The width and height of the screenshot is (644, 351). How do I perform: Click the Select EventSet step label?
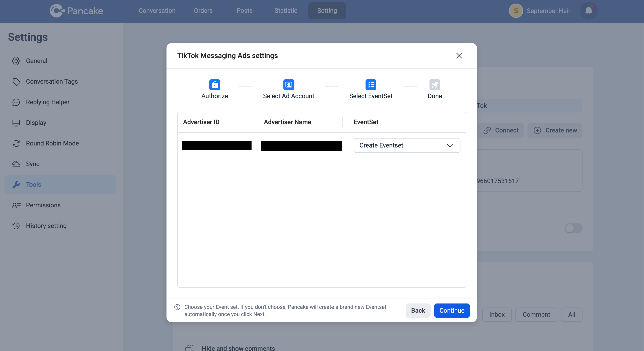tap(371, 96)
